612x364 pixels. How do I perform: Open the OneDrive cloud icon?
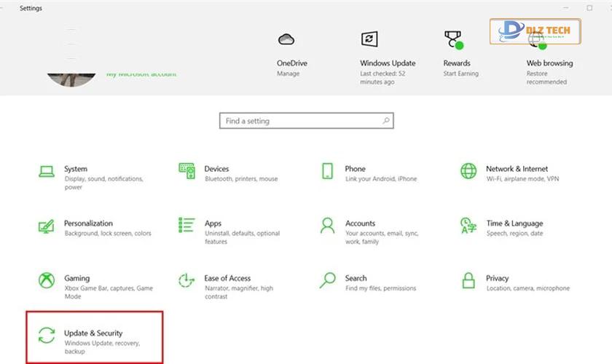coord(286,39)
